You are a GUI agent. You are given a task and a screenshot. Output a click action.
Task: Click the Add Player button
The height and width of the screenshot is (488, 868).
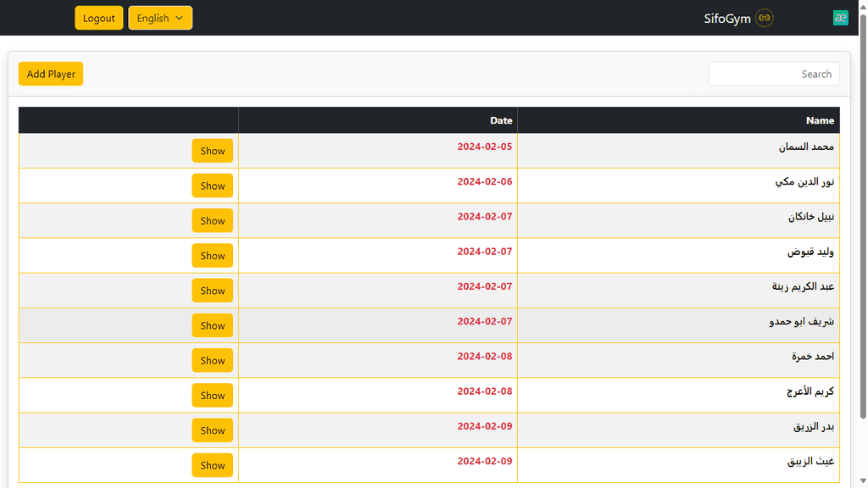tap(51, 74)
